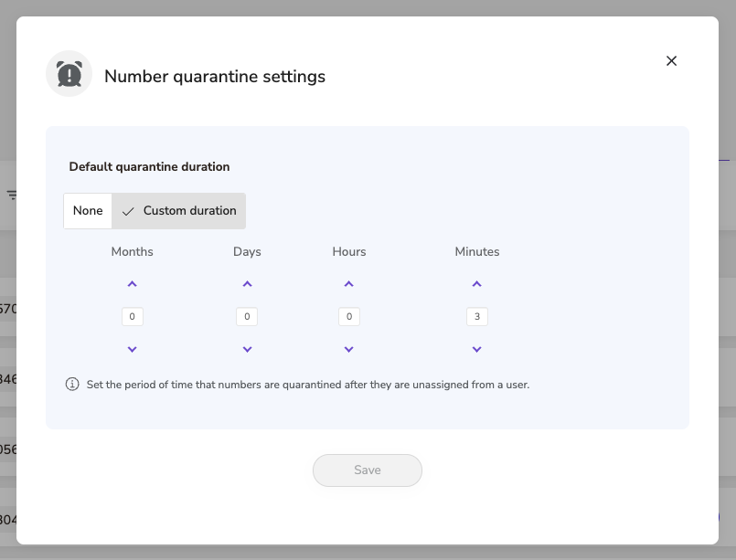Click the Hours value input field
This screenshot has width=736, height=560.
[348, 316]
